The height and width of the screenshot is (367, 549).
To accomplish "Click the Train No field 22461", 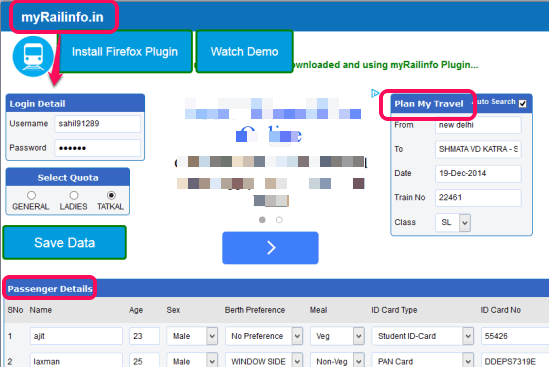I will click(478, 198).
